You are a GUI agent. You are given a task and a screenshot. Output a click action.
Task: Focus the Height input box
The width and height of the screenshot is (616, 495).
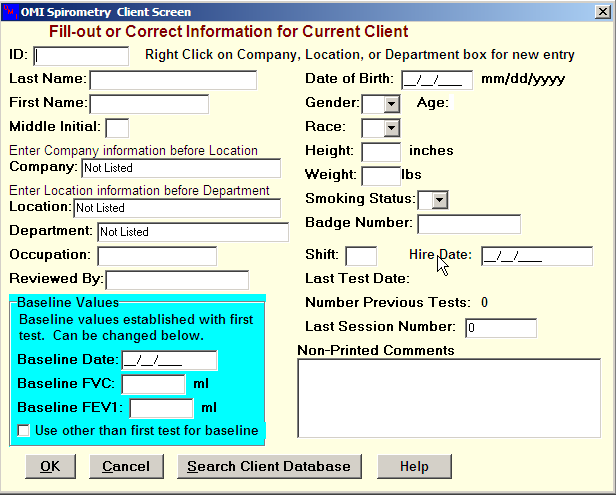(x=380, y=152)
